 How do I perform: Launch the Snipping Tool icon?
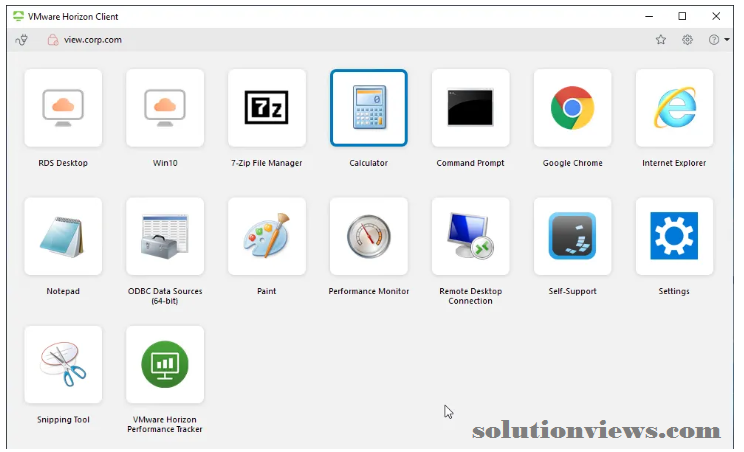point(63,365)
